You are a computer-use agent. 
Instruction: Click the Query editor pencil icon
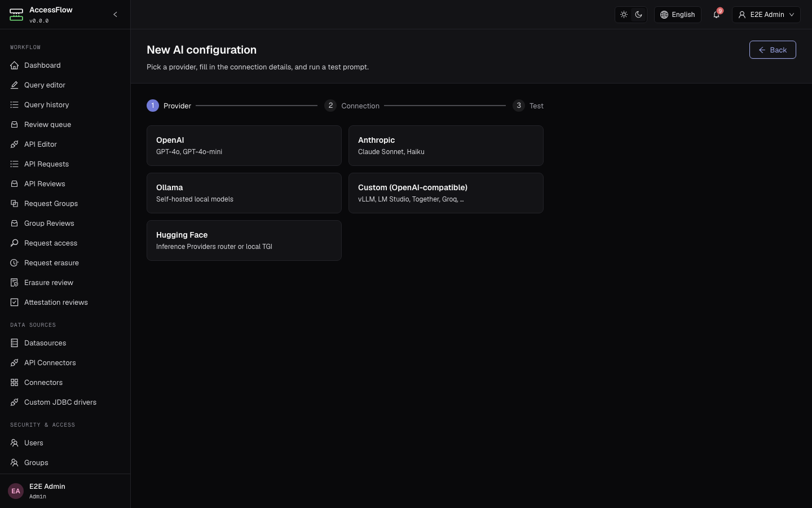tap(14, 85)
